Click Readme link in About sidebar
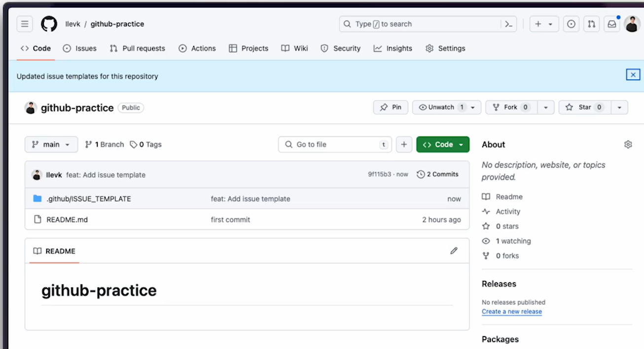 click(x=502, y=196)
